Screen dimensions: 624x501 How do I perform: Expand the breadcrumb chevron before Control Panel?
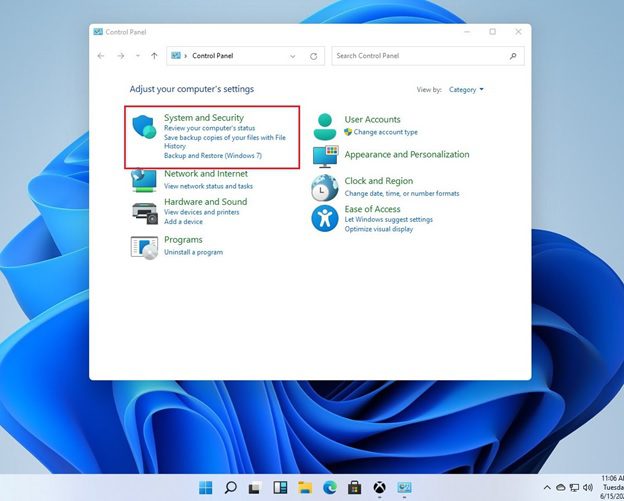tap(185, 56)
